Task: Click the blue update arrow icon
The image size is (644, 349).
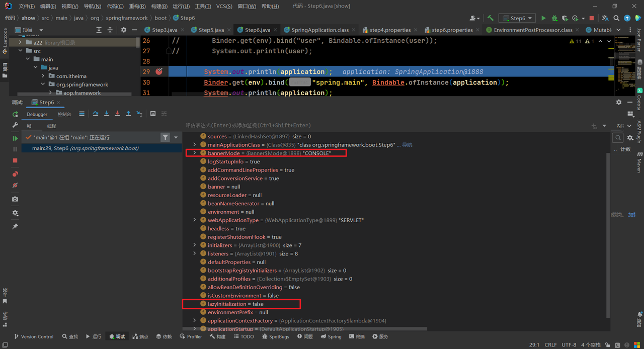Action: 627,18
